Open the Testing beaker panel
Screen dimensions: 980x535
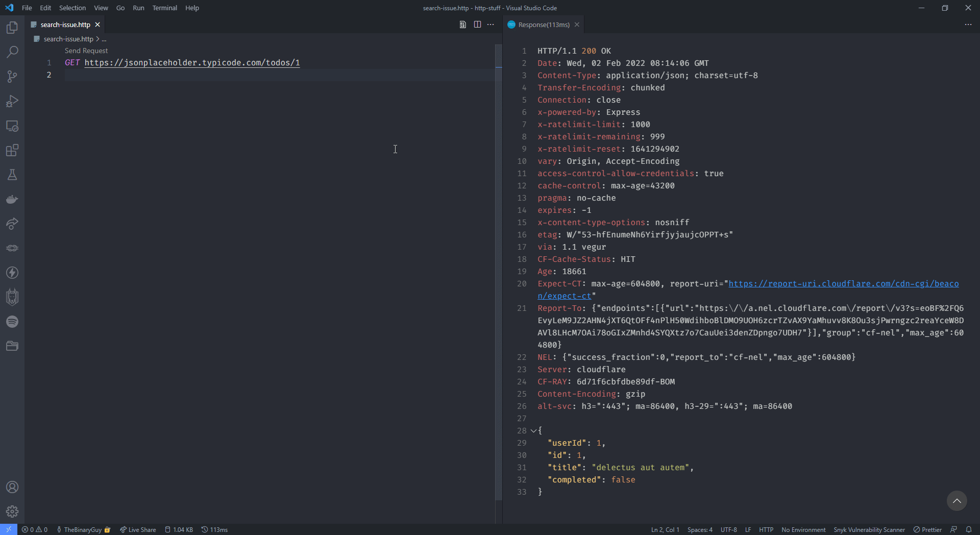(12, 175)
